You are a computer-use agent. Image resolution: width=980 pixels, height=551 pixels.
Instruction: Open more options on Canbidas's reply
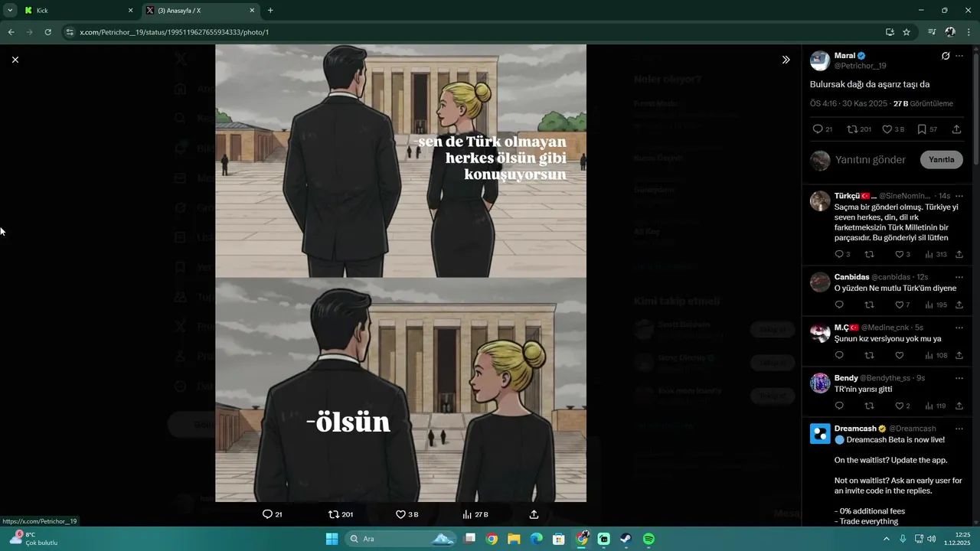pyautogui.click(x=959, y=276)
